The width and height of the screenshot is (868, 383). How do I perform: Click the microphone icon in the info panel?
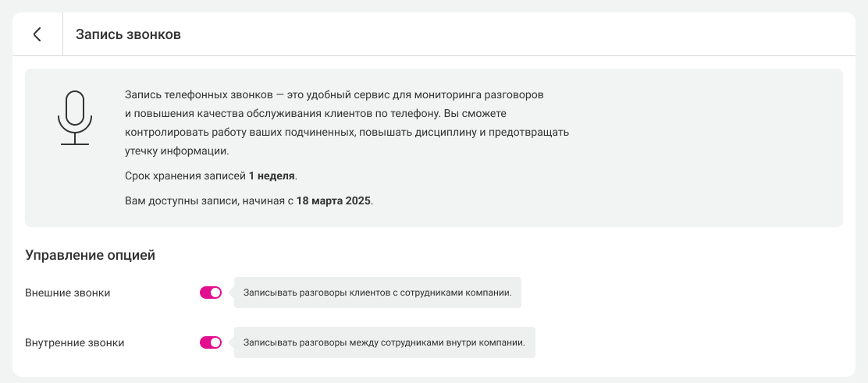pyautogui.click(x=74, y=118)
